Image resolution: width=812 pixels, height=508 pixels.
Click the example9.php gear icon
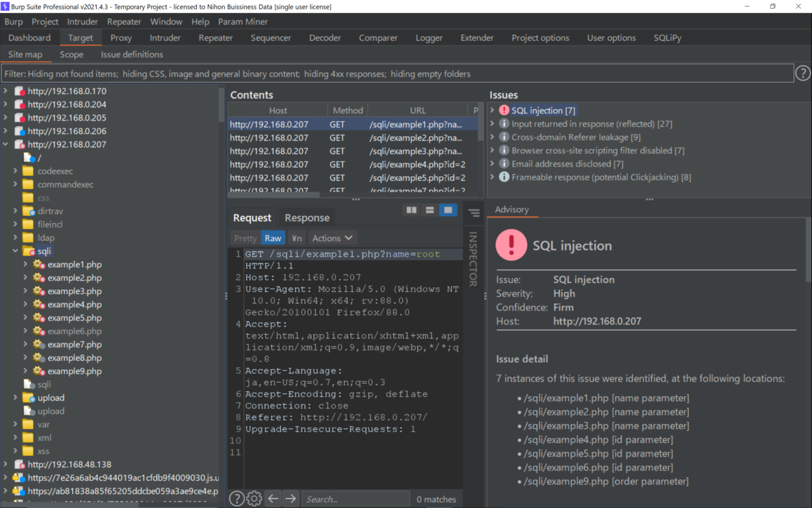[39, 371]
